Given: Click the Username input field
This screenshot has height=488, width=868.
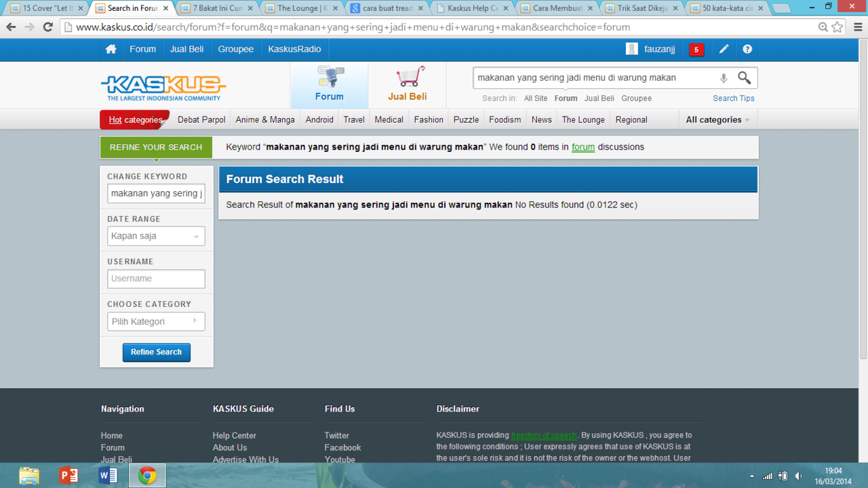Looking at the screenshot, I should [x=156, y=279].
